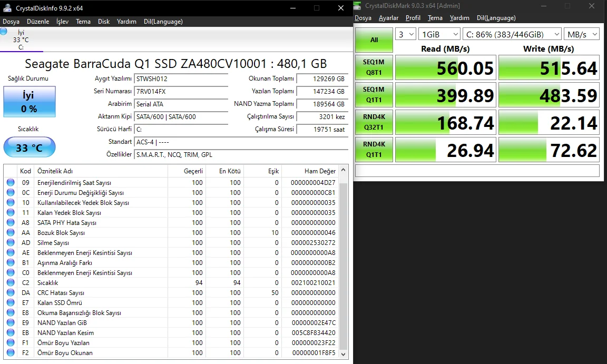607x364 pixels.
Task: Open test count dropdown showing 3
Action: point(406,34)
